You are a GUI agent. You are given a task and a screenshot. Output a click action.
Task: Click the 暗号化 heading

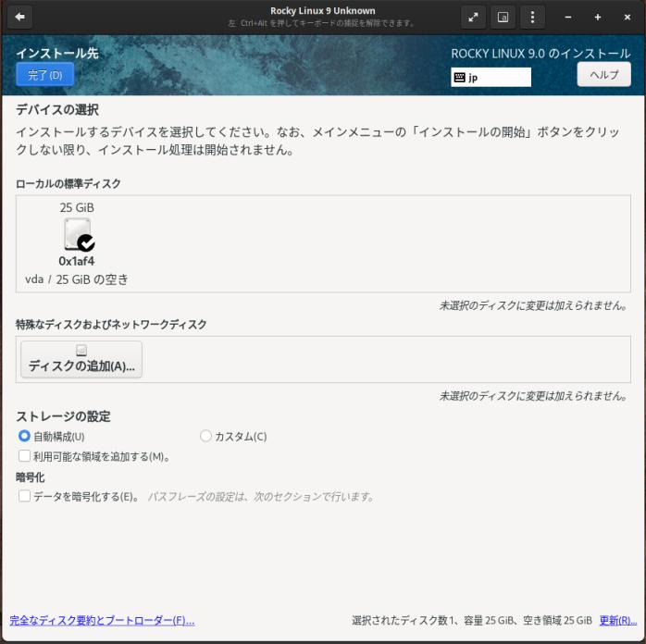(30, 477)
